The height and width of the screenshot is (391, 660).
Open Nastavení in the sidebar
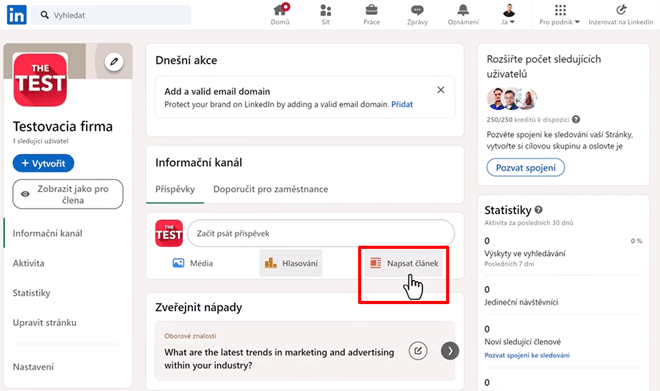coord(33,367)
